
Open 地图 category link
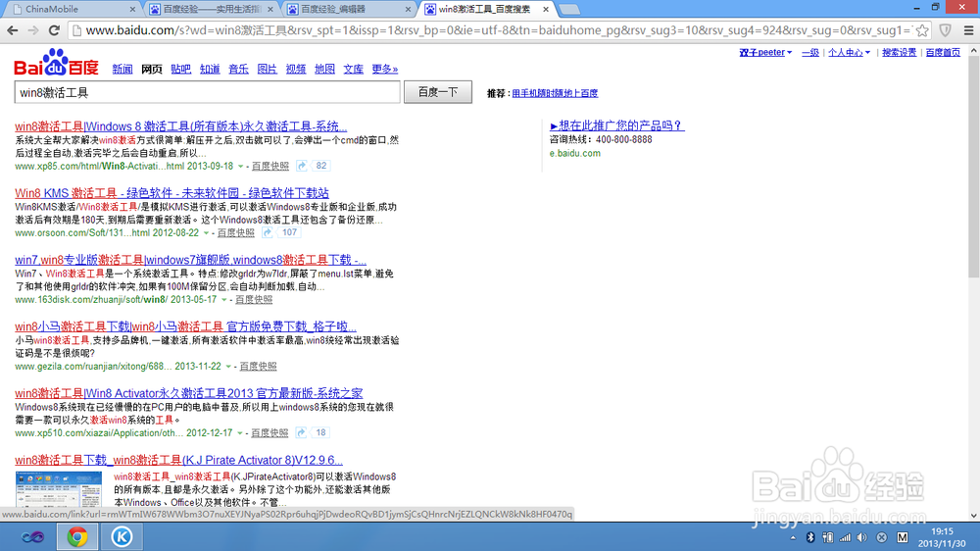pyautogui.click(x=324, y=69)
